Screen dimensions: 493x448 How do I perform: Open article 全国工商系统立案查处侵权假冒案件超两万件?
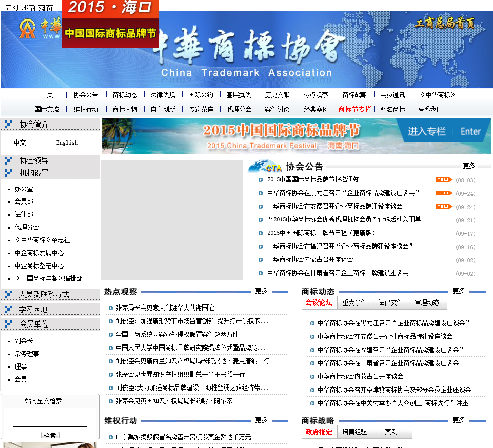[178, 334]
